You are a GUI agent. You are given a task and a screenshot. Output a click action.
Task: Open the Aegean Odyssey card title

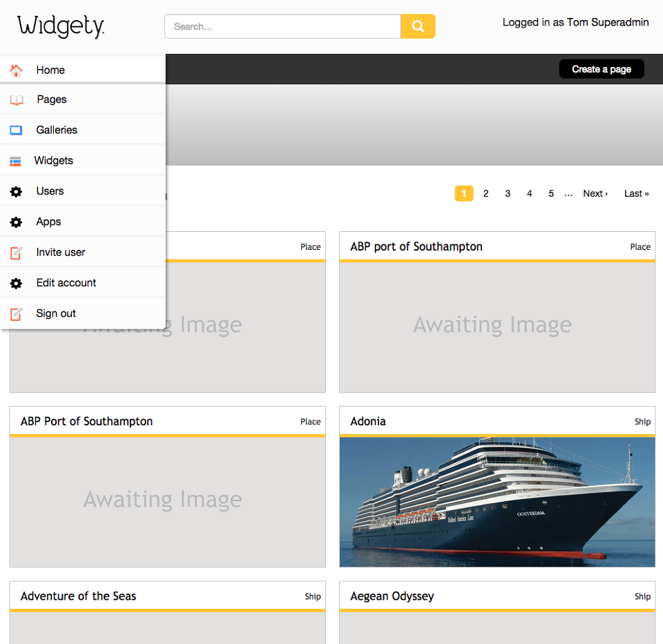pyautogui.click(x=392, y=596)
